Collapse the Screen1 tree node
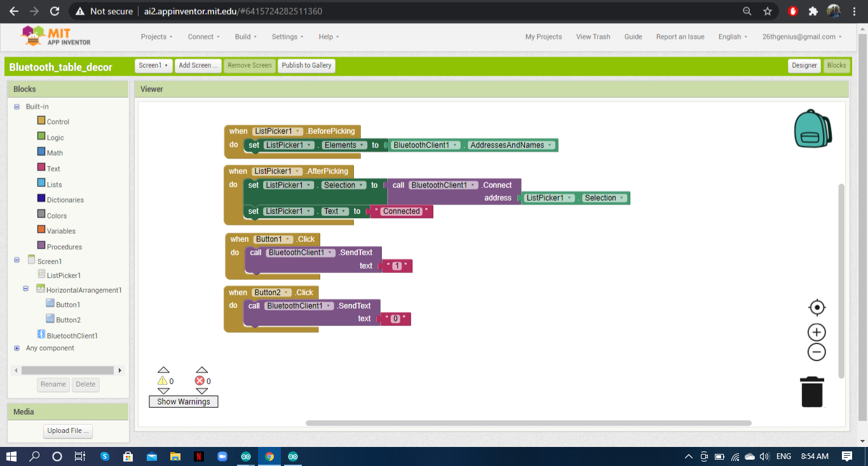Viewport: 868px width, 466px height. [17, 260]
